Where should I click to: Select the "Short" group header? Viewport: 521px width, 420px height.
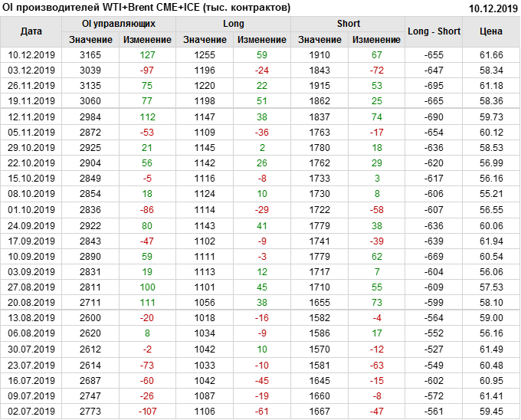point(349,24)
